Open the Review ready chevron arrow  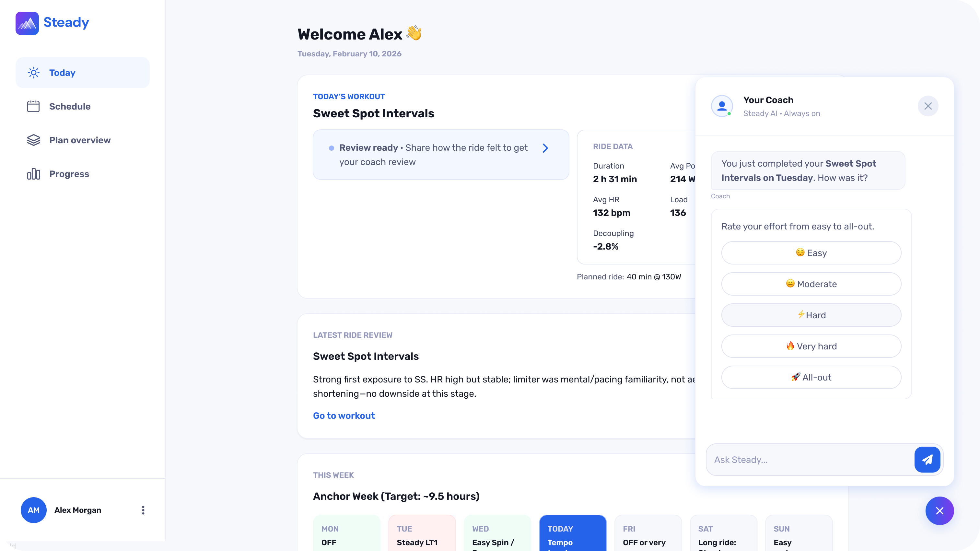tap(545, 148)
